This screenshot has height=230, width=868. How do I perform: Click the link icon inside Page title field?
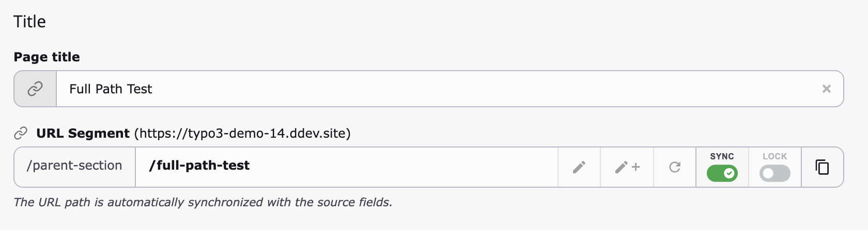[x=35, y=89]
